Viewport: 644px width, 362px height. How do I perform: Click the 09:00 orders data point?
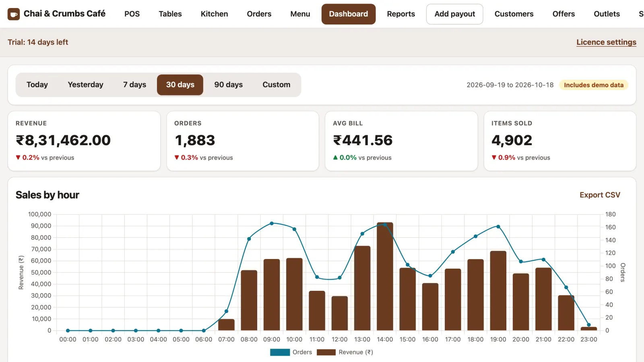coord(272,223)
